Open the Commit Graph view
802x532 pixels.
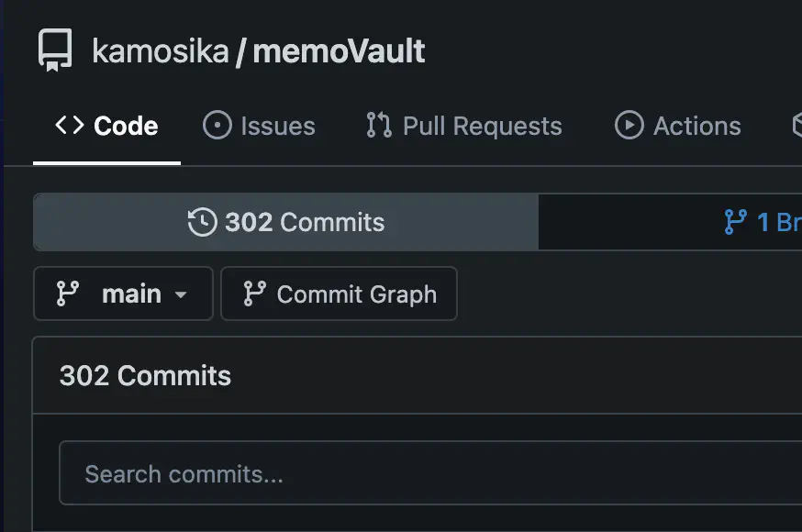pos(340,294)
